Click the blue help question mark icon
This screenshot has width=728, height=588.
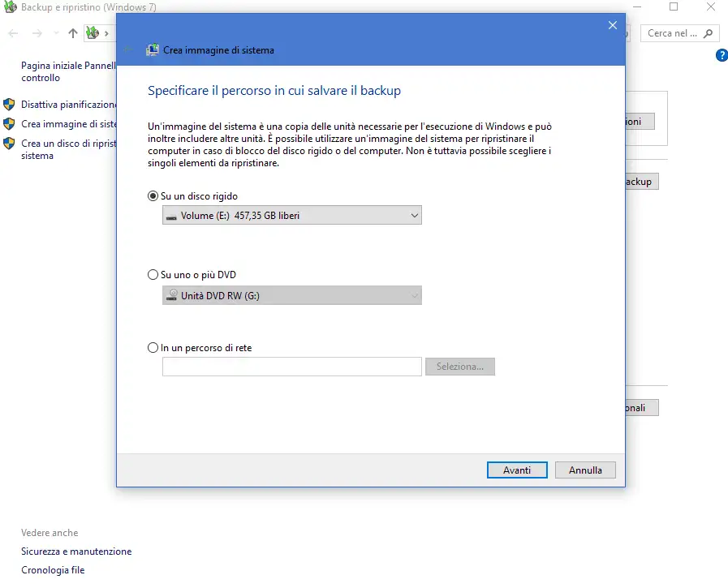722,55
